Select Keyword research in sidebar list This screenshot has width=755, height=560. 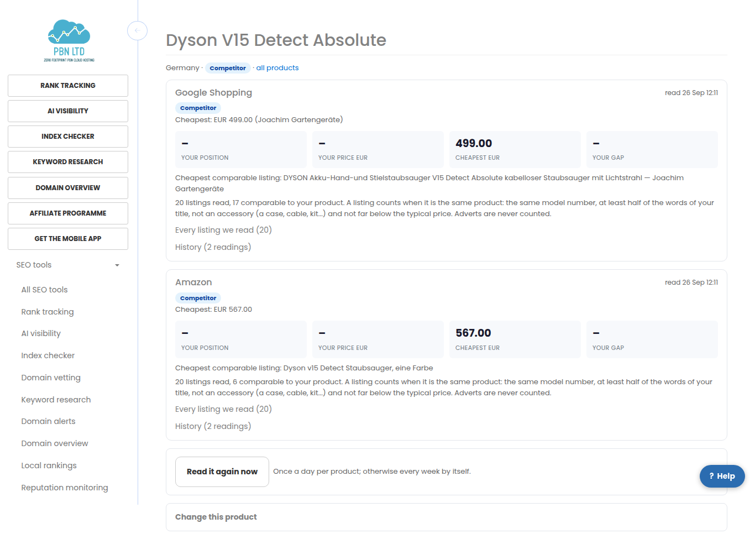[x=56, y=400]
